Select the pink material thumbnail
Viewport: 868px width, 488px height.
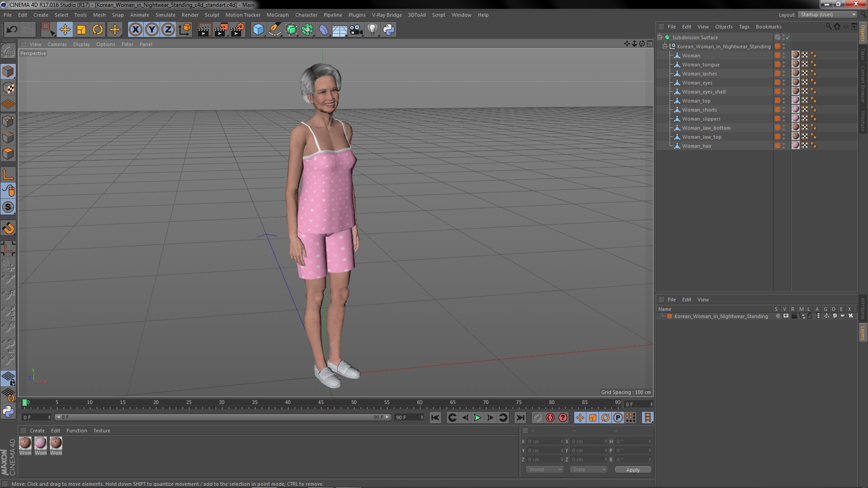[41, 443]
